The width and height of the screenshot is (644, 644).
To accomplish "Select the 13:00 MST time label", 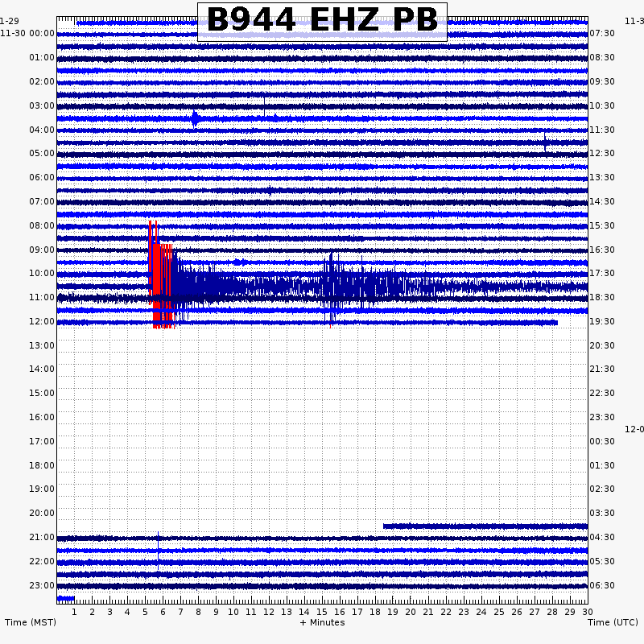I will coord(42,346).
